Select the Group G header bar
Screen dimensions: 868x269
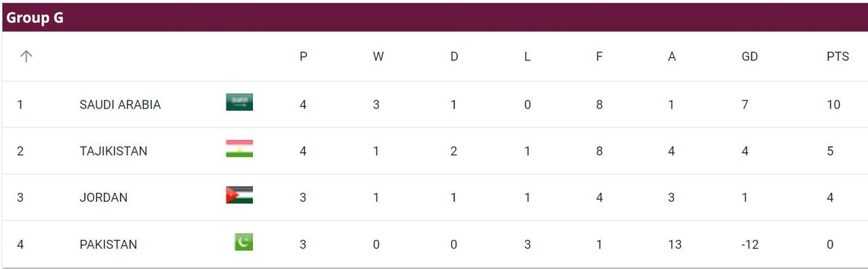pyautogui.click(x=434, y=17)
